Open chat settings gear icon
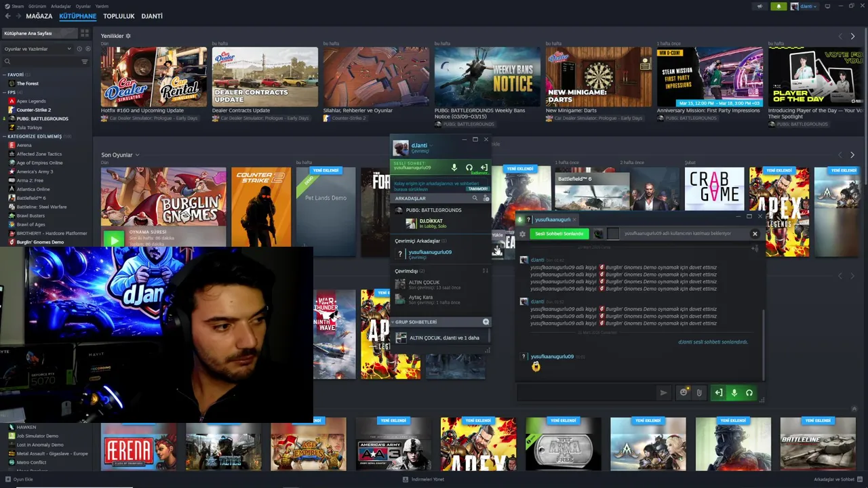 coord(522,234)
